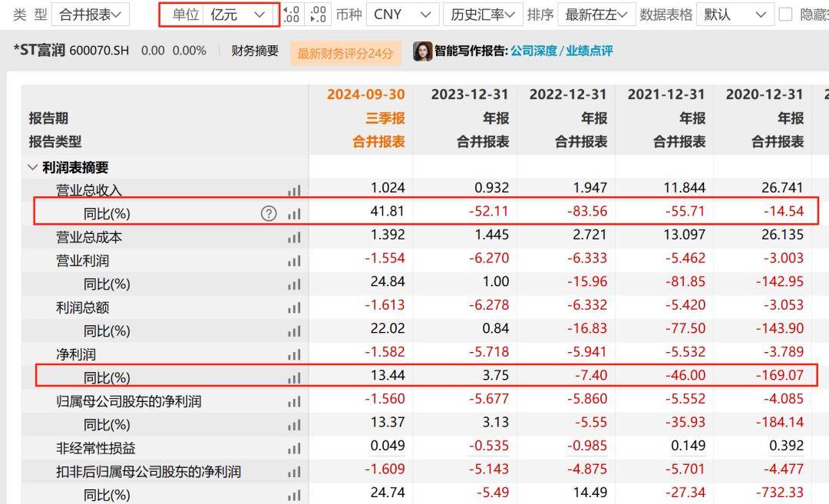Click the chart icon beside 利润总额
This screenshot has height=504, width=829.
tap(294, 308)
